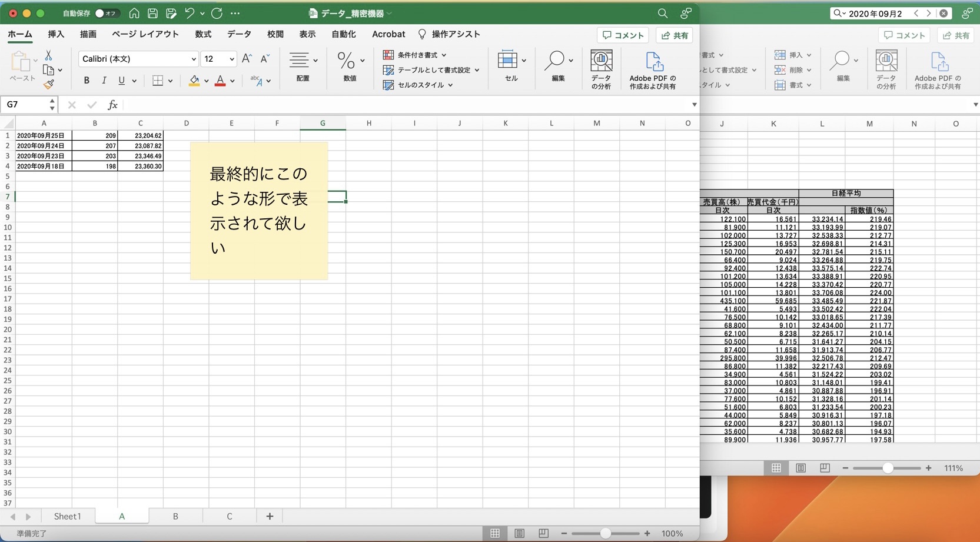Click the Redo icon in the title bar

coord(217,13)
